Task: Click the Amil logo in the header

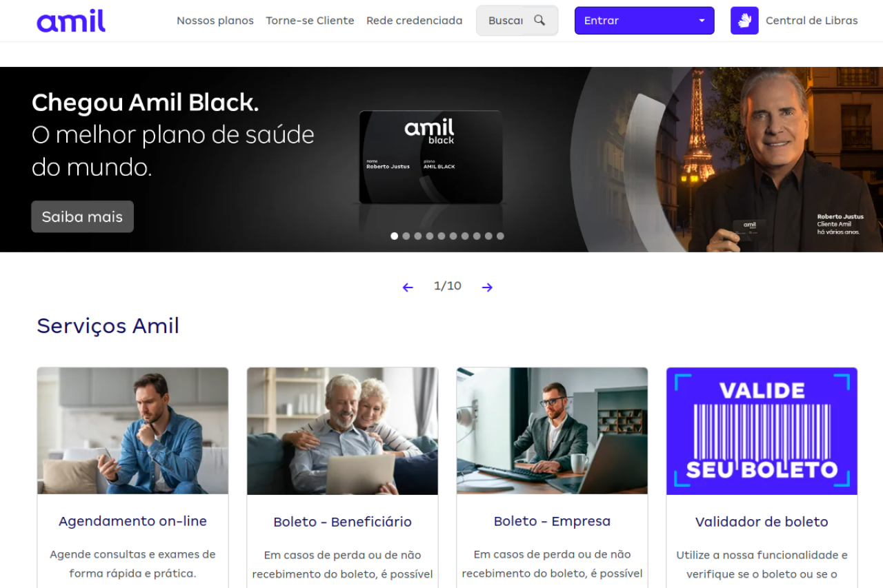Action: point(71,21)
